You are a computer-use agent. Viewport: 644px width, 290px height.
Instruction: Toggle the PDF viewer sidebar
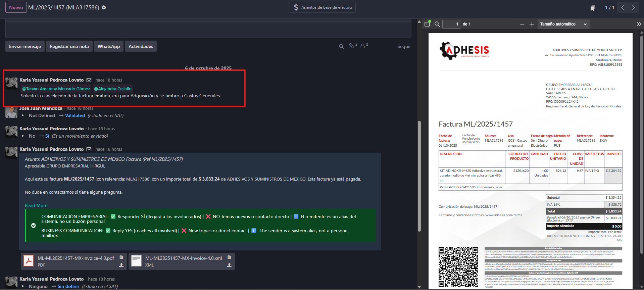427,24
